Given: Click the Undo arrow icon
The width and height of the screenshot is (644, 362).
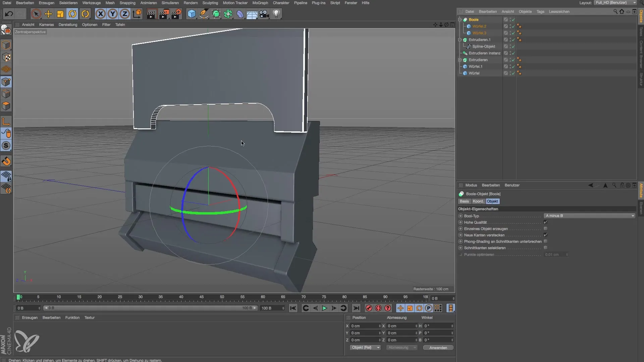Looking at the screenshot, I should click(9, 14).
